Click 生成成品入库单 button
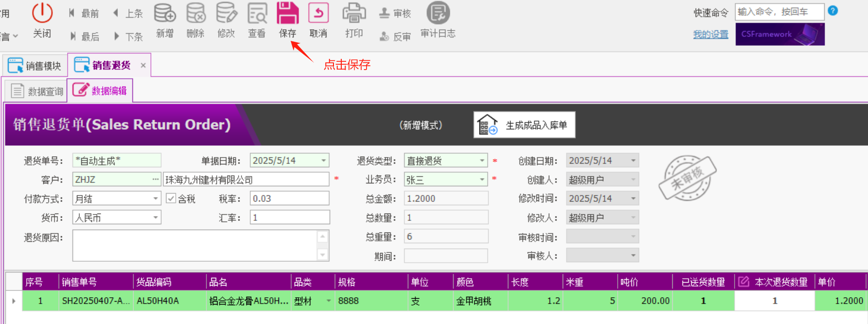868x324 pixels. [524, 125]
